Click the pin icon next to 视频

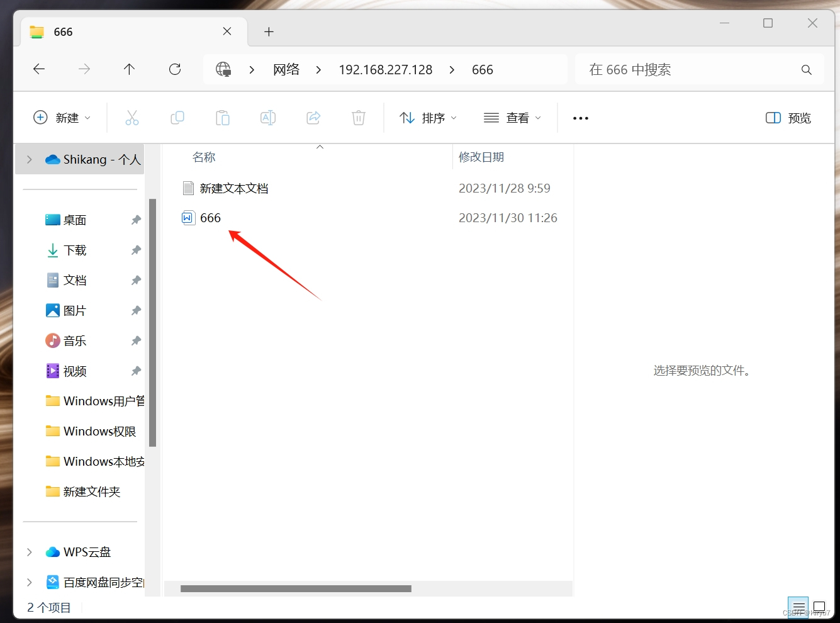[x=136, y=371]
